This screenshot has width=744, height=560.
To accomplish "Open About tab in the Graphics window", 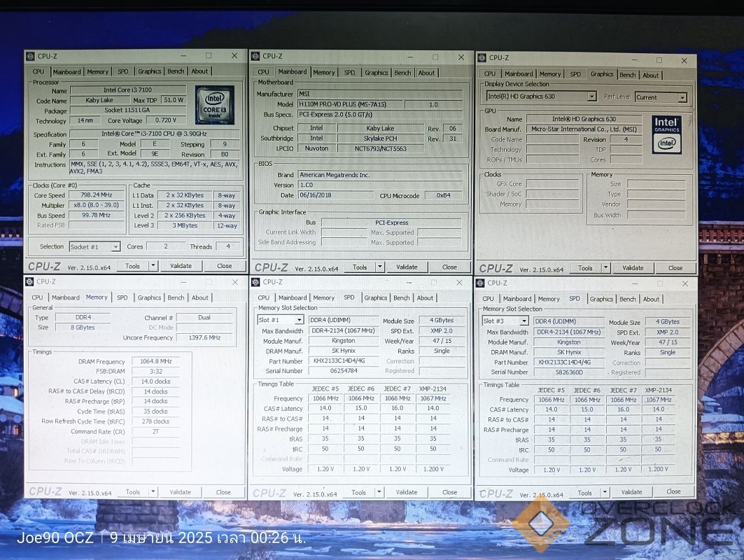I will (x=650, y=75).
